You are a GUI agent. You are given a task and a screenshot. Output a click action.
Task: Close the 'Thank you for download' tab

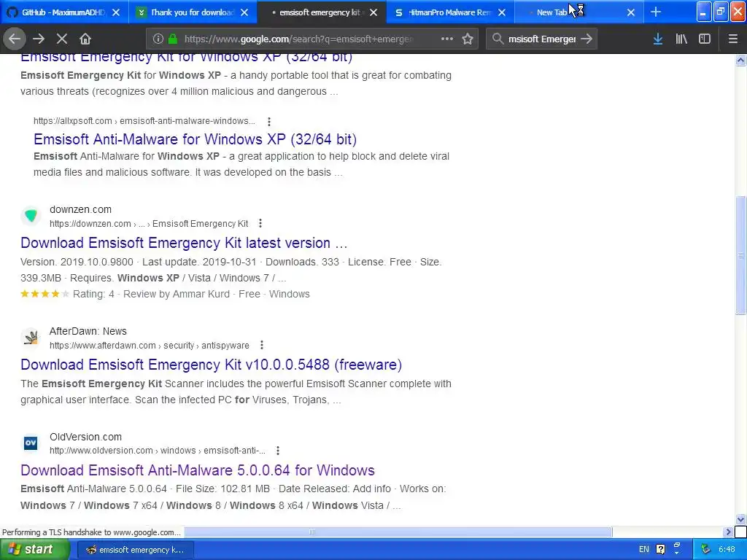click(244, 12)
